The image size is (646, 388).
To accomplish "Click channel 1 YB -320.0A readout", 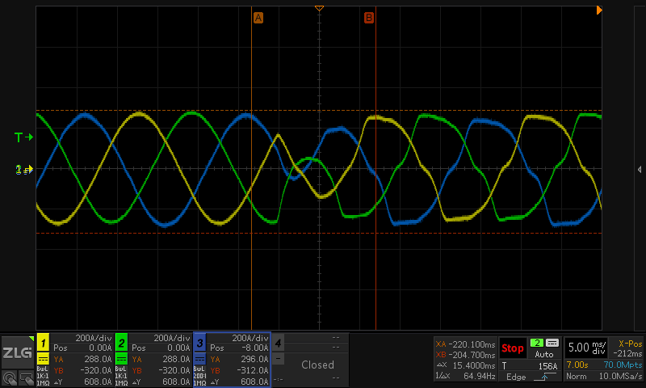I will [x=82, y=370].
